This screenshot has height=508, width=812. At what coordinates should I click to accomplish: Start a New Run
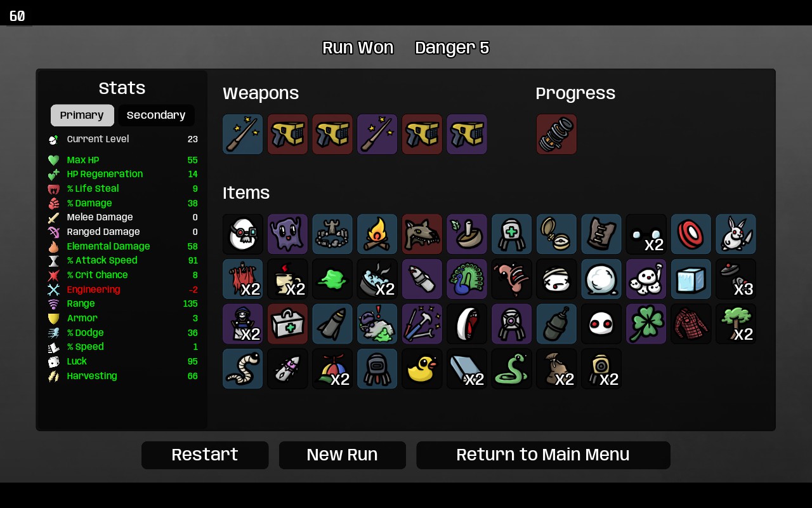[343, 455]
